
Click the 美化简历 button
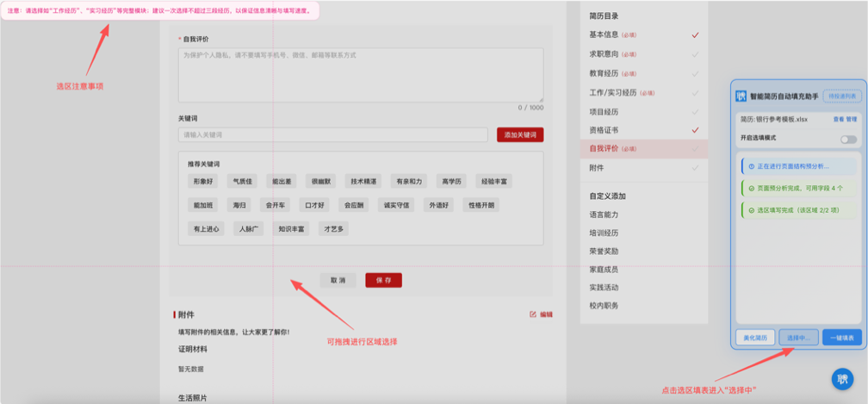pos(755,338)
